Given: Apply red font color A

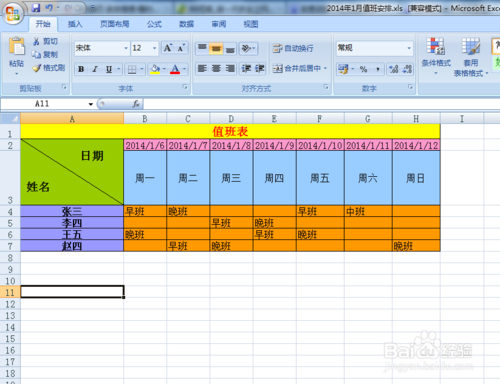Looking at the screenshot, I should coord(175,69).
